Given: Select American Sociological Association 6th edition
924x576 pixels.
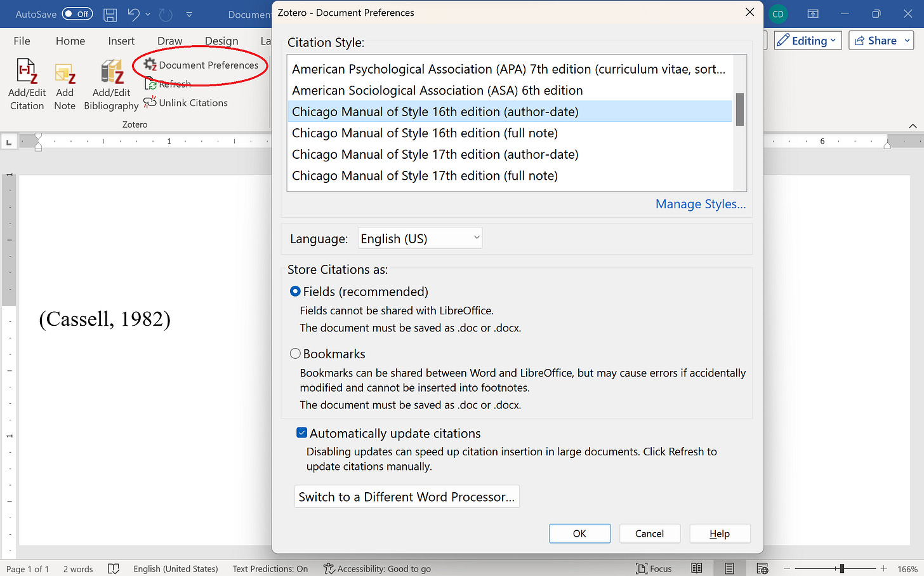Looking at the screenshot, I should point(510,90).
